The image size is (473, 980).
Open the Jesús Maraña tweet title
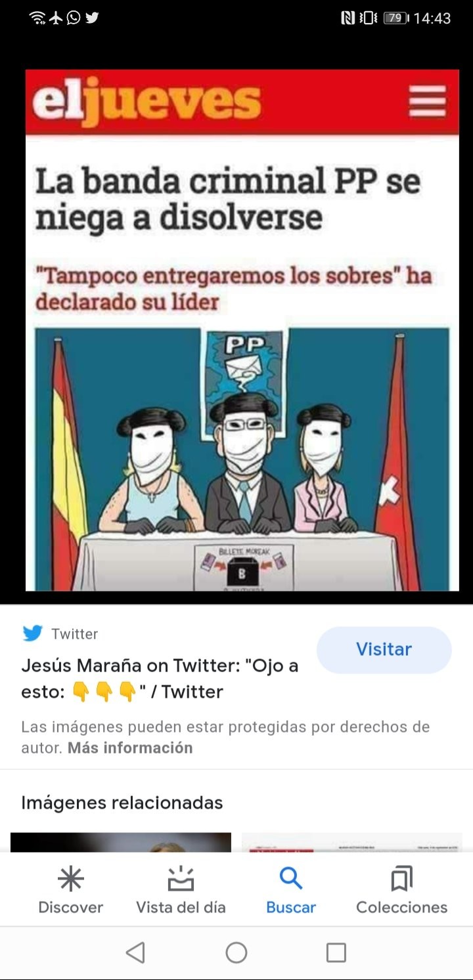[160, 679]
